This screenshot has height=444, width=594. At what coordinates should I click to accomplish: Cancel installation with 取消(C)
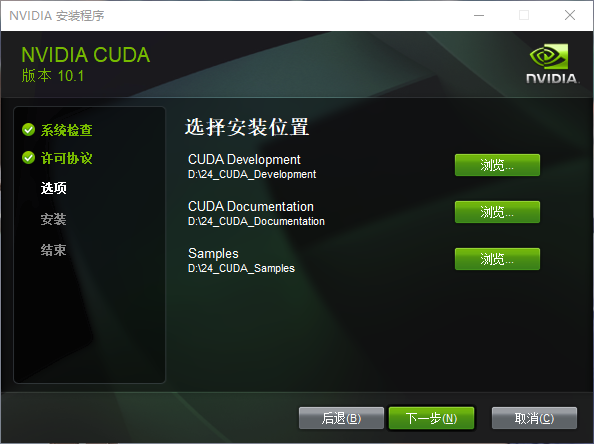coord(534,418)
